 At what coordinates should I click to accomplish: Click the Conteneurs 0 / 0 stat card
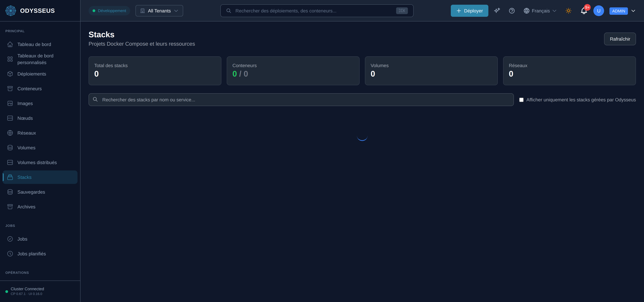[x=293, y=71]
